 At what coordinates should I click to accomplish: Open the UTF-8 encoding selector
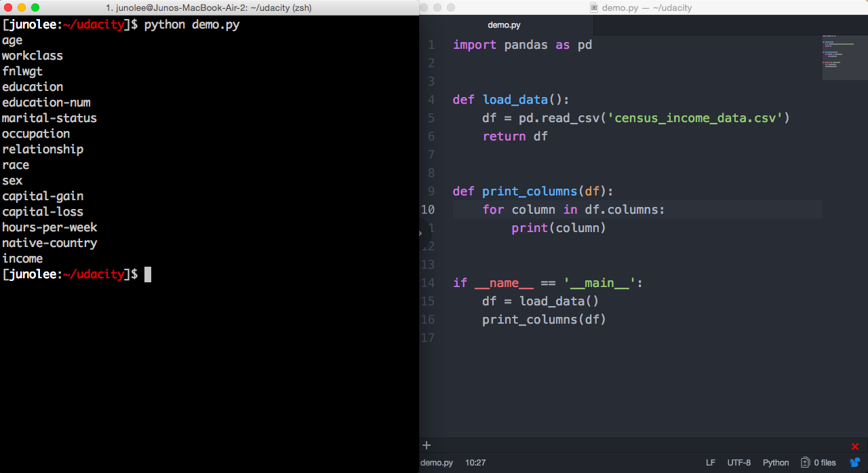738,463
